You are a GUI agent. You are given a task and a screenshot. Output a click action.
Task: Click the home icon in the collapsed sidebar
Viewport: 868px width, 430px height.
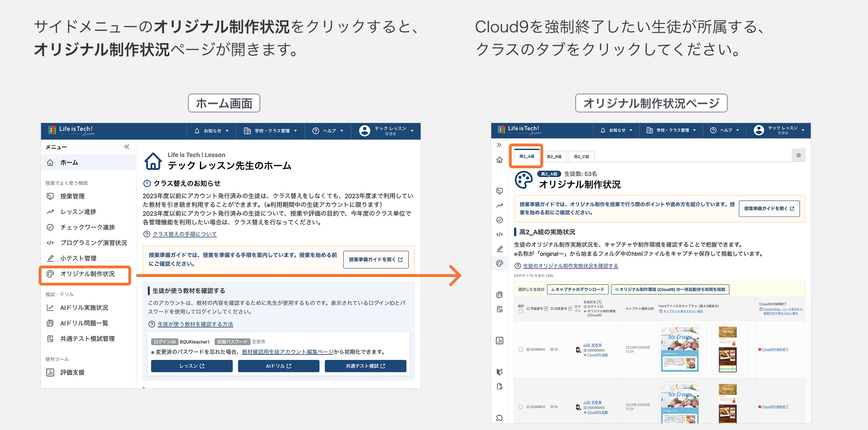(499, 160)
